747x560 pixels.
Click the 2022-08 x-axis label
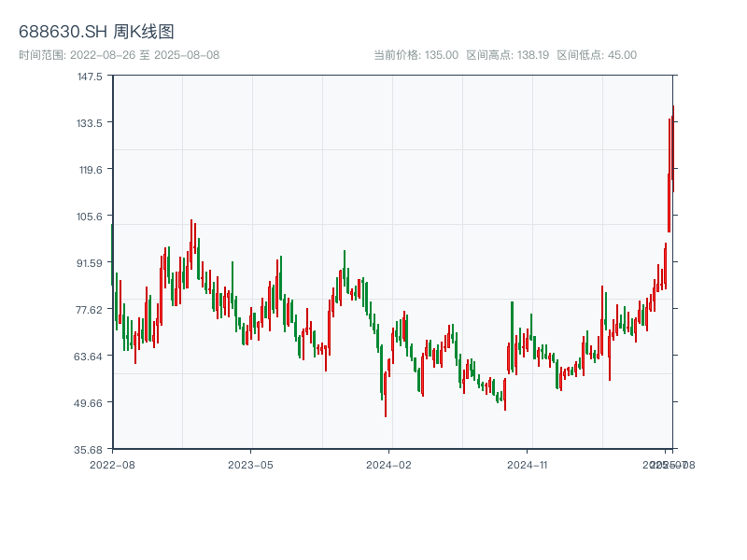[112, 465]
